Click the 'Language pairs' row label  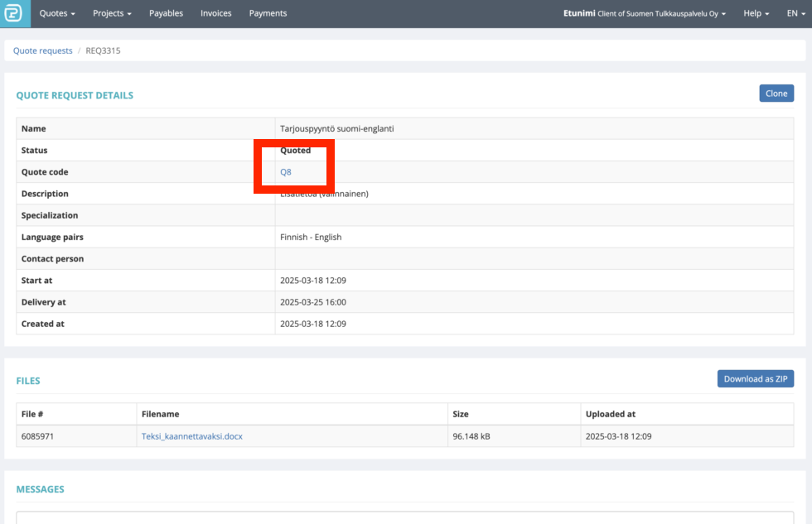52,237
